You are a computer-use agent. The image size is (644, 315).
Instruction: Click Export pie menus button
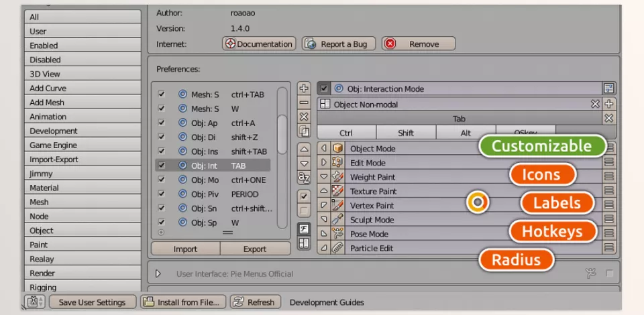coord(255,249)
